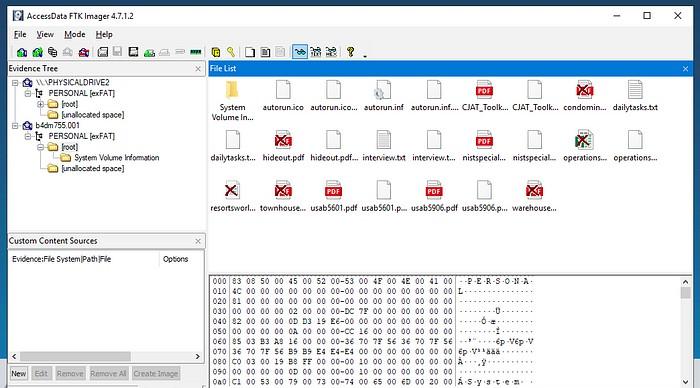Screen dimensions: 700x388
Task: Click the Create Image button
Action: tap(155, 374)
